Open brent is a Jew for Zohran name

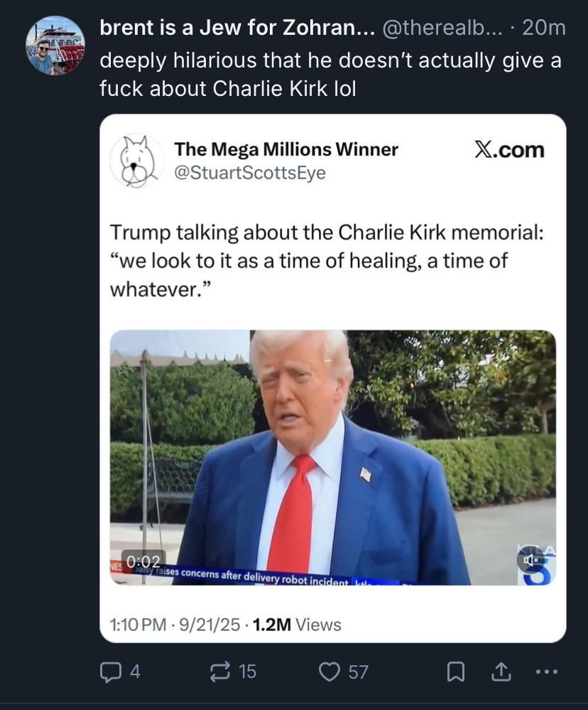click(x=237, y=28)
